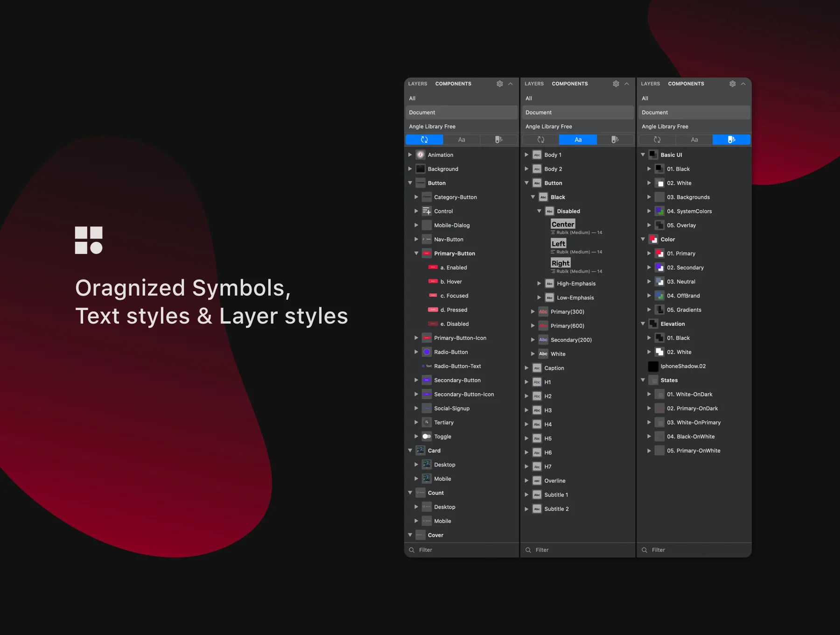Switch to the LAYERS tab in first panel
840x635 pixels.
point(418,84)
